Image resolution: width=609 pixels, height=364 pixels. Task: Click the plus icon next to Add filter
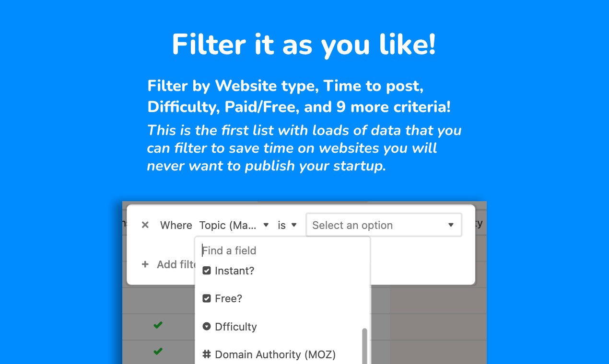(x=145, y=264)
